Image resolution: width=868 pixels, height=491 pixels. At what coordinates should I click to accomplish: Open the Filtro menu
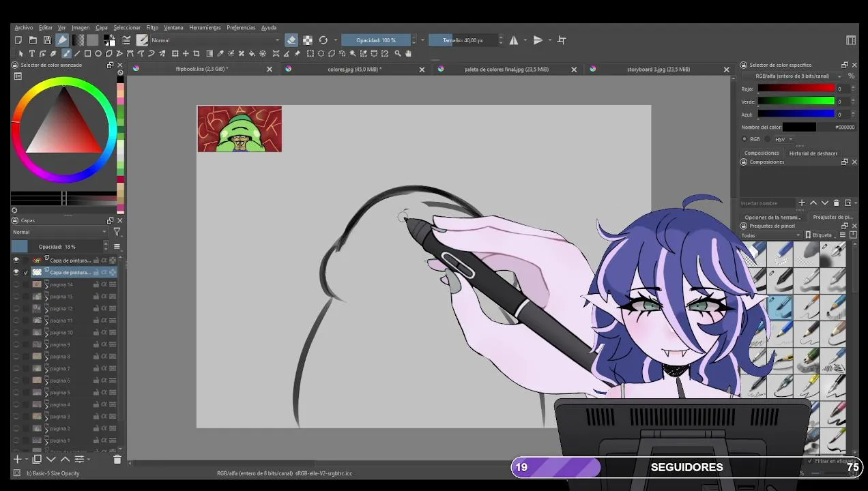click(x=152, y=28)
